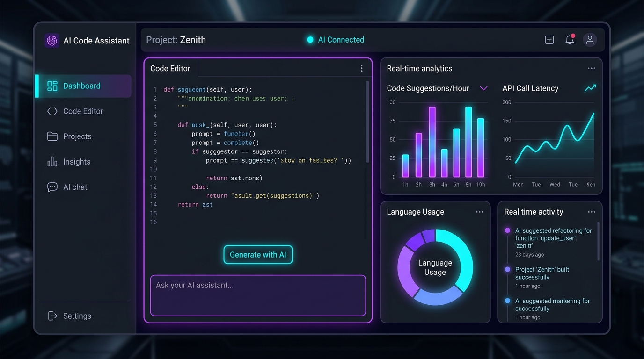Click the dot beside Project 'Zenith' built
Screen dimensions: 644x359
507,269
